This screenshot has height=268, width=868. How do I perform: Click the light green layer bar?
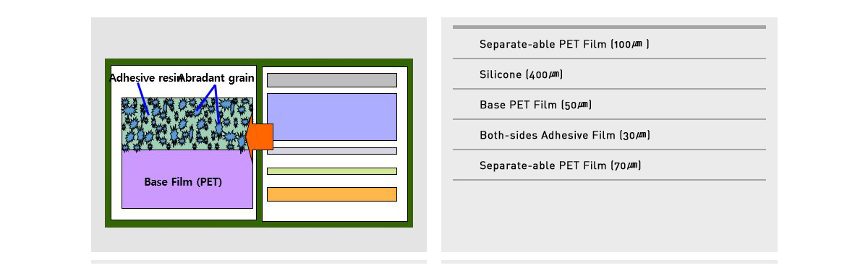332,171
